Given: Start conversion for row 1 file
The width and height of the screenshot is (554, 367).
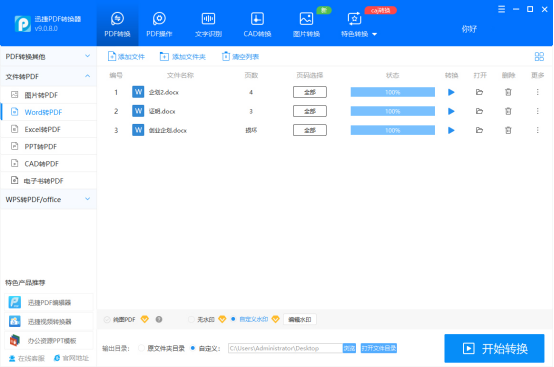Looking at the screenshot, I should click(451, 92).
